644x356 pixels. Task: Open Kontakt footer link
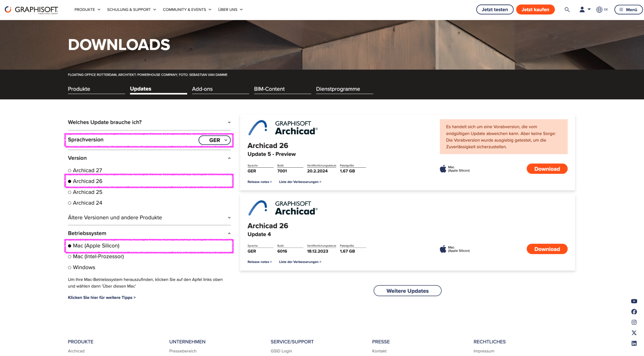(x=379, y=351)
